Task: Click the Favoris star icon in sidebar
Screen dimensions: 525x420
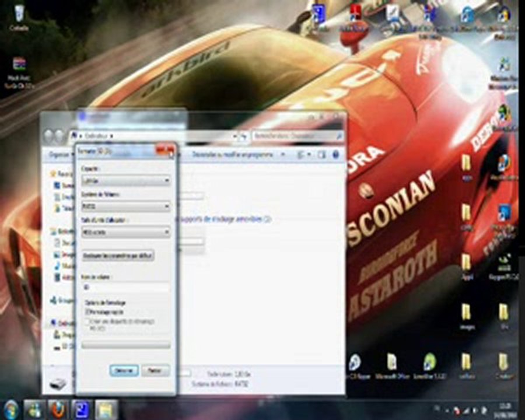Action: point(52,174)
